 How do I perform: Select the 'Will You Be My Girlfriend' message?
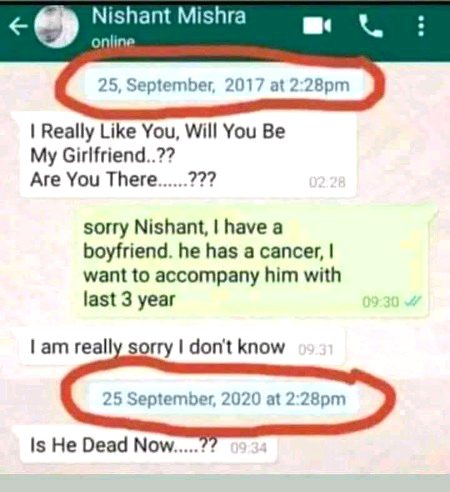188,156
